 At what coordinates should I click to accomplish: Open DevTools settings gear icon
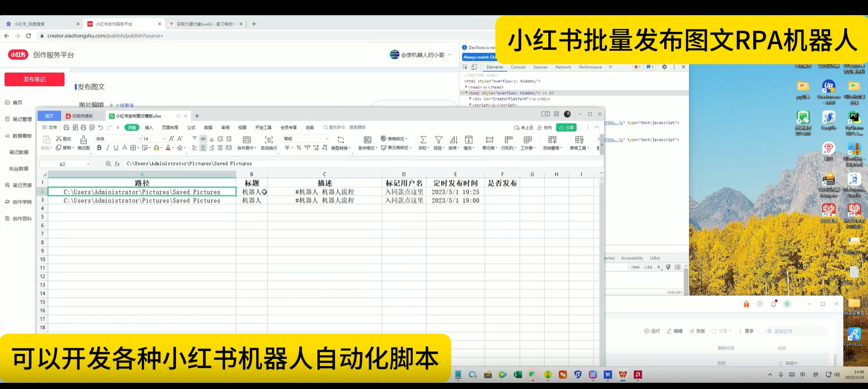pyautogui.click(x=664, y=67)
